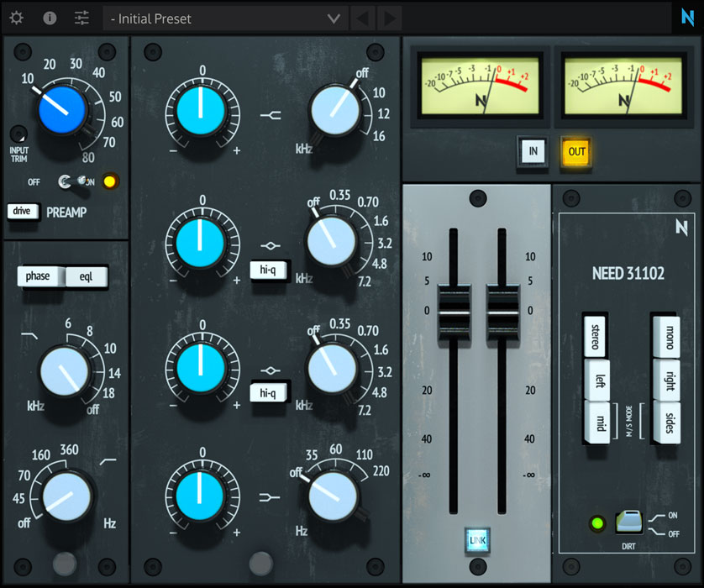Click the upper mid frequency knob
Image resolution: width=704 pixels, height=588 pixels.
click(x=331, y=241)
